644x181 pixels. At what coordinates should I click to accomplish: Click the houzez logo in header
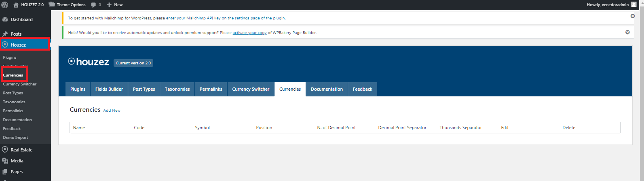click(x=89, y=62)
